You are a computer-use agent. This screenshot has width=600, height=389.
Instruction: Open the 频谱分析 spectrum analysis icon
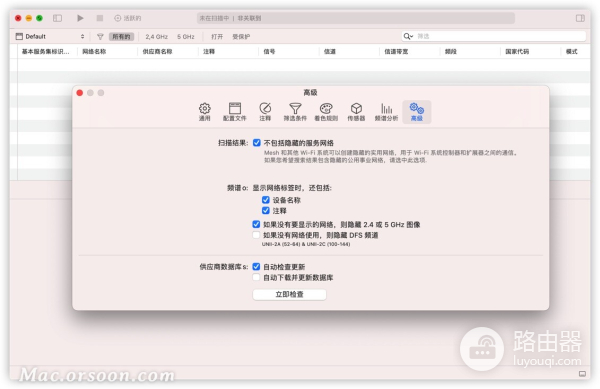tap(386, 112)
